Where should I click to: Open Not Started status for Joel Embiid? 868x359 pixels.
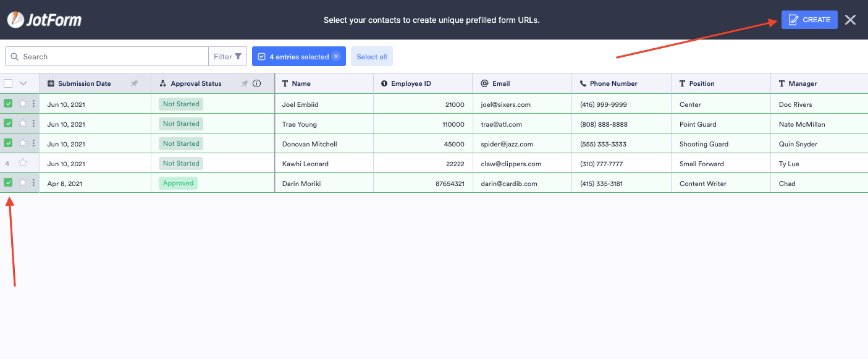(181, 104)
